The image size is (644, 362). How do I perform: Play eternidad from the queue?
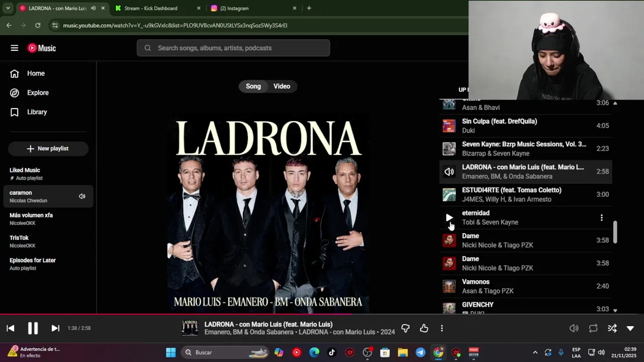(449, 218)
